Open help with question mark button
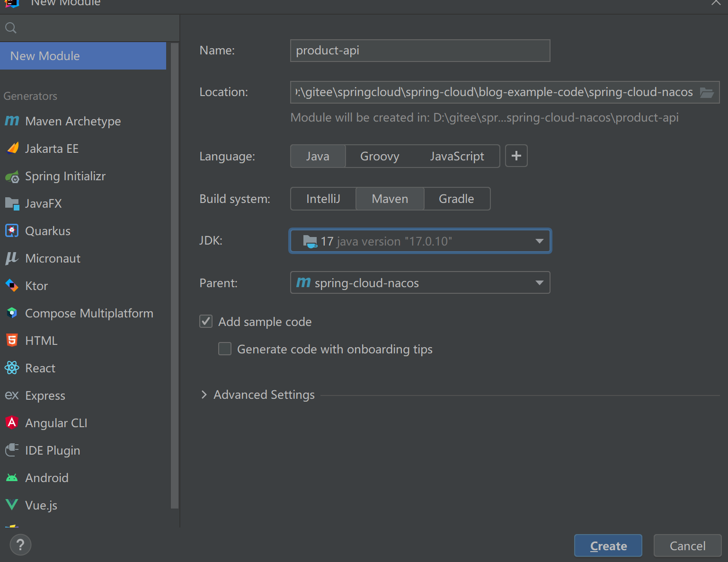Image resolution: width=728 pixels, height=562 pixels. (x=20, y=545)
